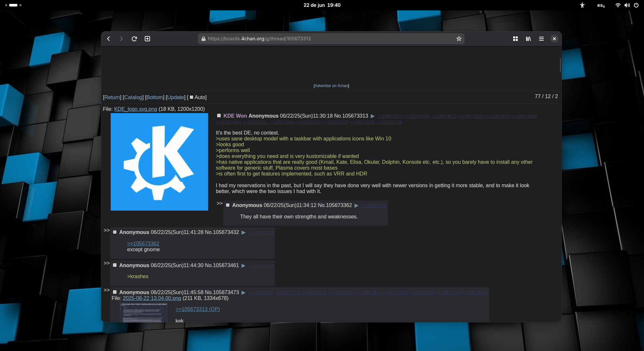Click backlink >>105673432 on post 105673362

click(x=374, y=206)
